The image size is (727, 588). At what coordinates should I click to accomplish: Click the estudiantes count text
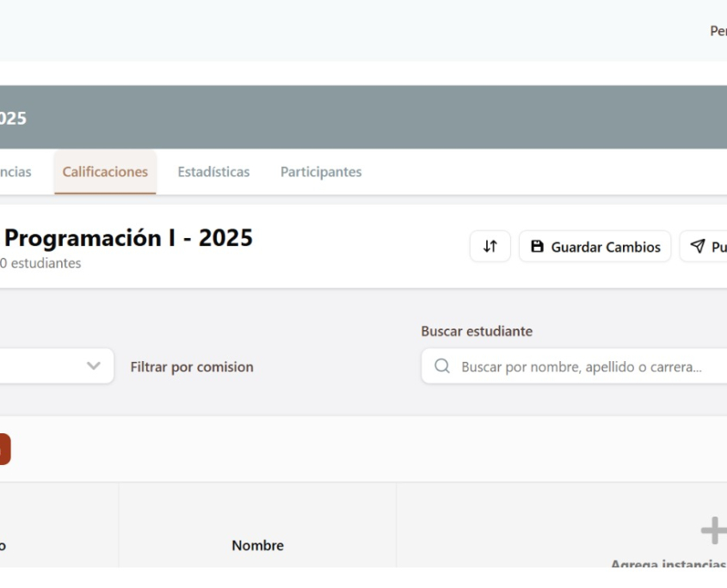click(41, 263)
